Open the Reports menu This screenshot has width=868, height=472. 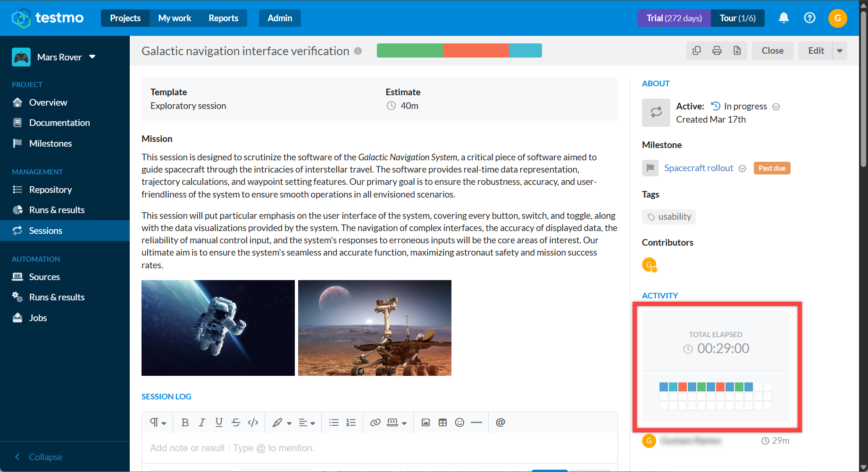(x=224, y=18)
